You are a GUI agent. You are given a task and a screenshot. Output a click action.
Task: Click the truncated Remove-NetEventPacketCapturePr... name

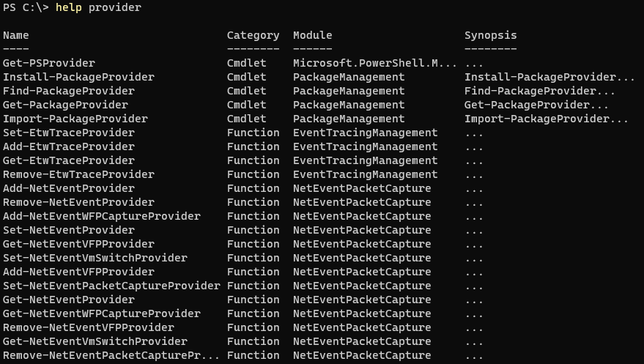(x=111, y=355)
